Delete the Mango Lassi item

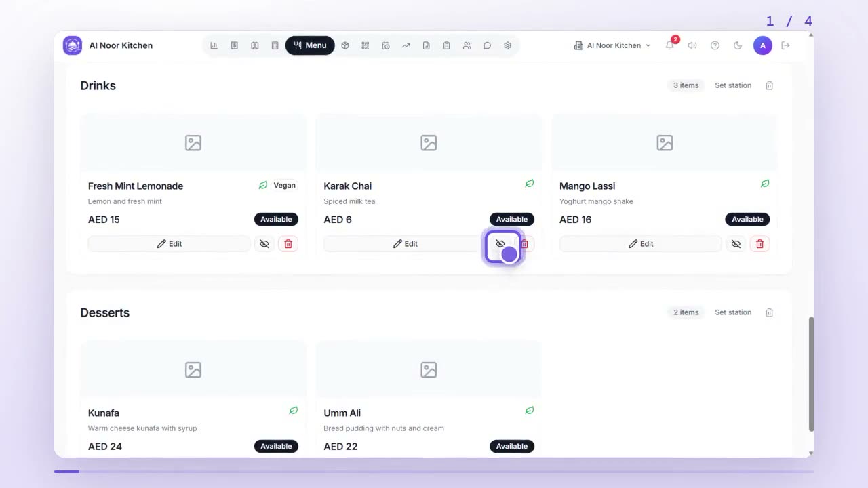pos(759,244)
